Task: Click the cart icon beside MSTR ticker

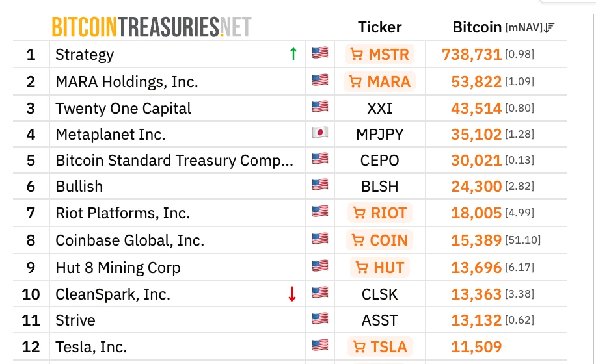Action: pos(357,55)
